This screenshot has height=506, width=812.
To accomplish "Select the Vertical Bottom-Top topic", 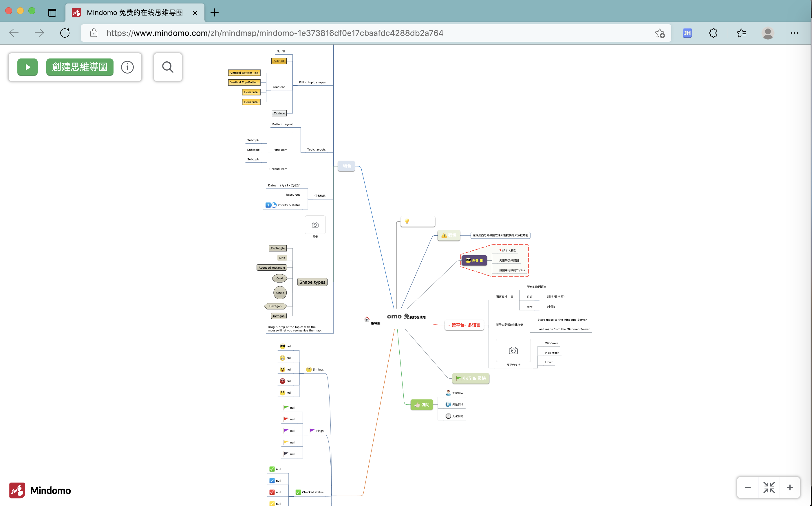I will point(244,73).
